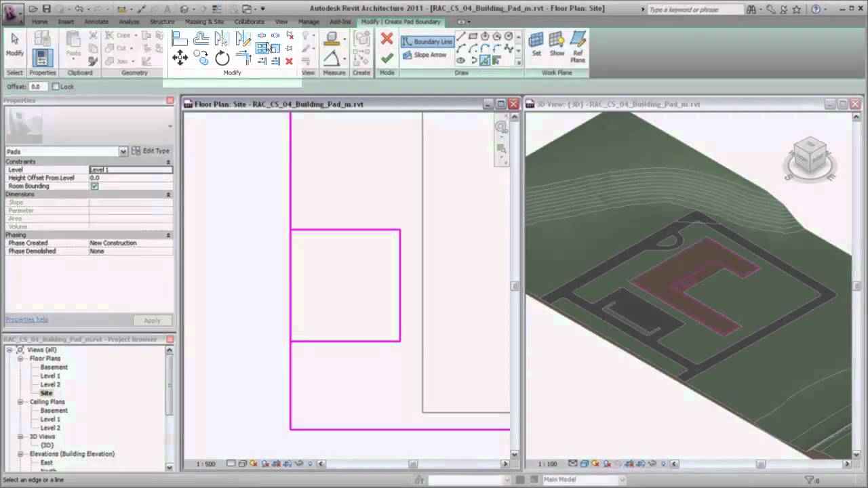
Task: Choose the Move tool with four arrows
Action: click(x=180, y=58)
